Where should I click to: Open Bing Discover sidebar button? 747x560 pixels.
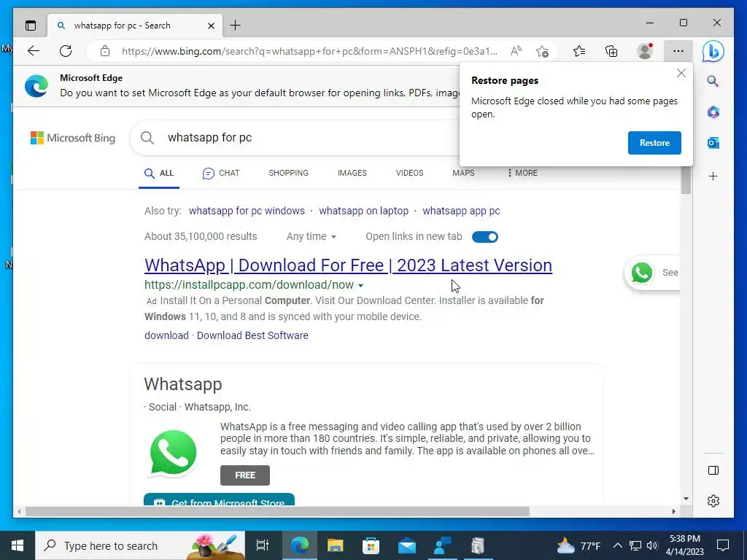pyautogui.click(x=713, y=52)
